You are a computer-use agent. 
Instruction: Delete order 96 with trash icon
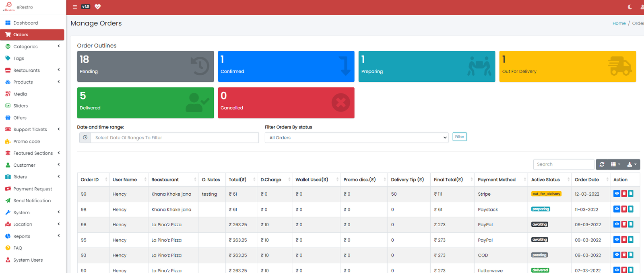click(624, 224)
